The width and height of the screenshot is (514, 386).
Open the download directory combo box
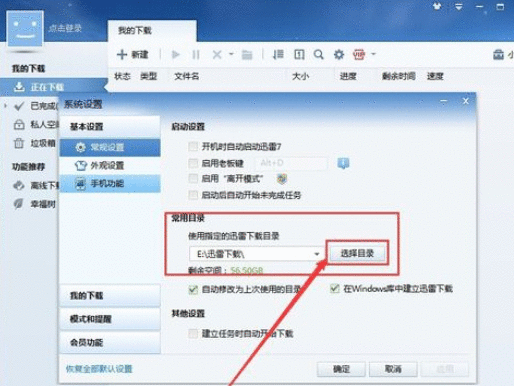257,254
